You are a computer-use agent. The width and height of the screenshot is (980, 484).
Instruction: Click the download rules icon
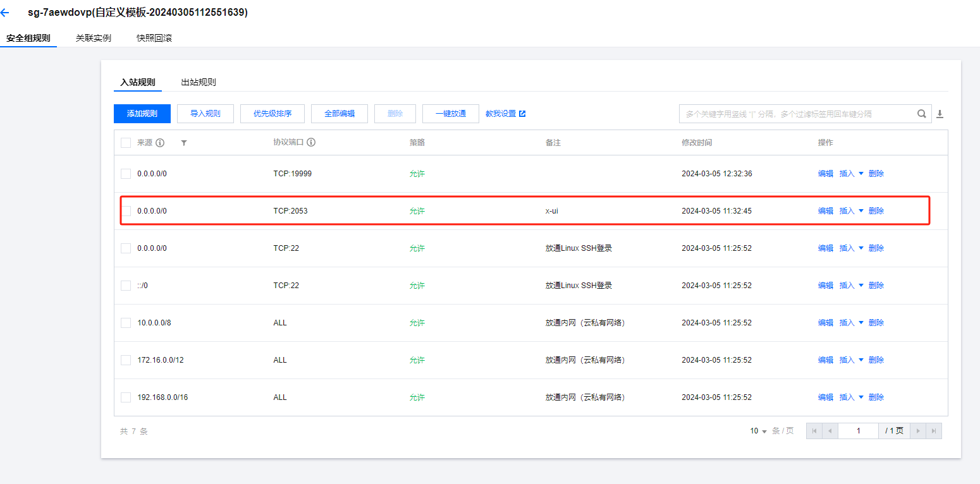point(940,114)
